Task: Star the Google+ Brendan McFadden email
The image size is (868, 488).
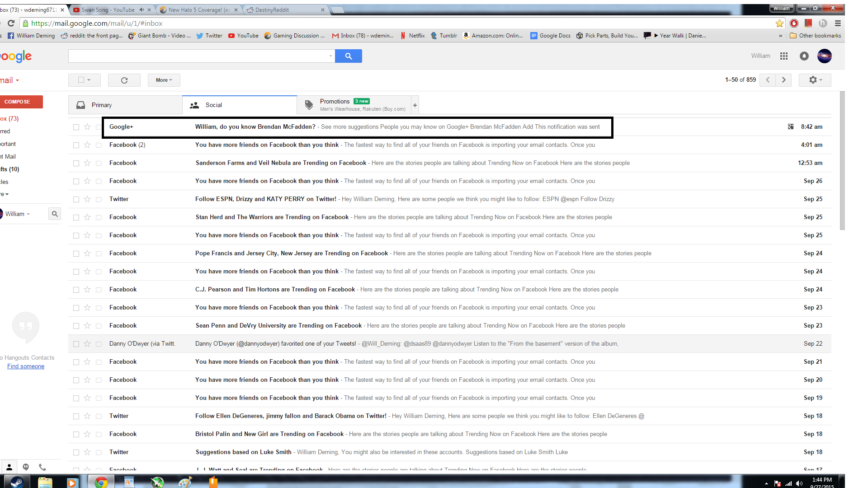Action: [87, 127]
